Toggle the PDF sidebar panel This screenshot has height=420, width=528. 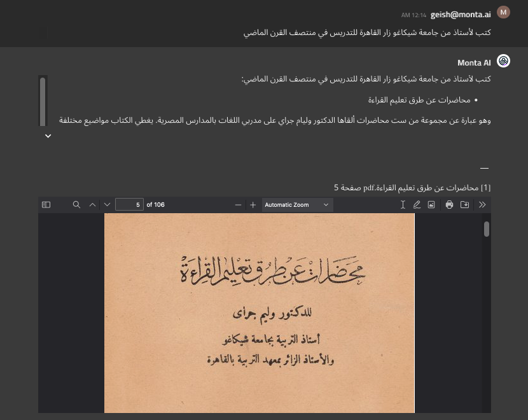coord(45,204)
